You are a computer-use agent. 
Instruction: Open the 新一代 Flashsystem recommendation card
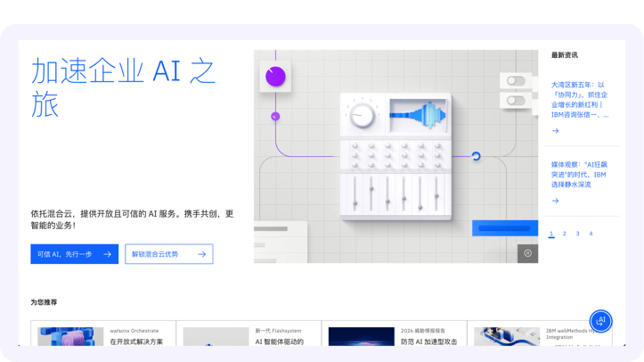pyautogui.click(x=249, y=333)
